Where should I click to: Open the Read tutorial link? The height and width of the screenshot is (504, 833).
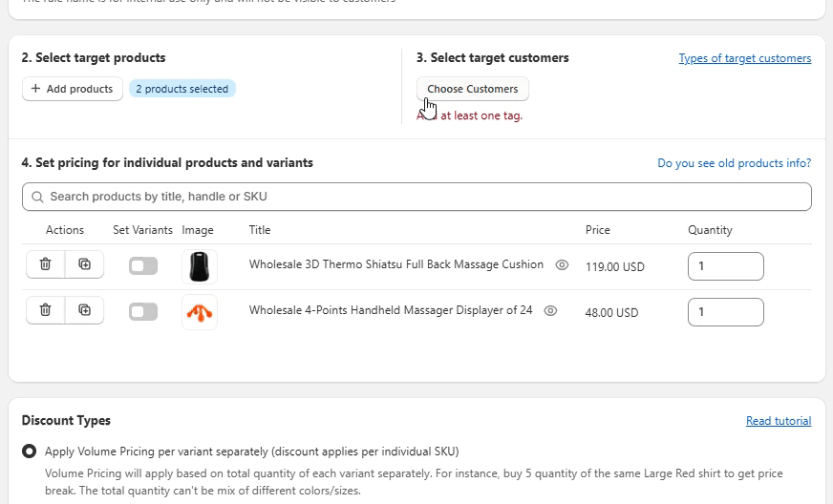pos(779,421)
